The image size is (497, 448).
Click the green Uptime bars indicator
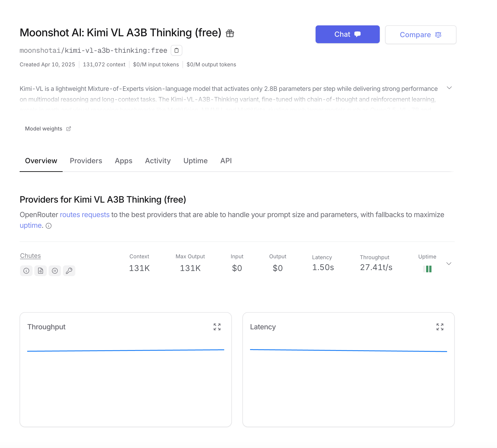pyautogui.click(x=427, y=269)
